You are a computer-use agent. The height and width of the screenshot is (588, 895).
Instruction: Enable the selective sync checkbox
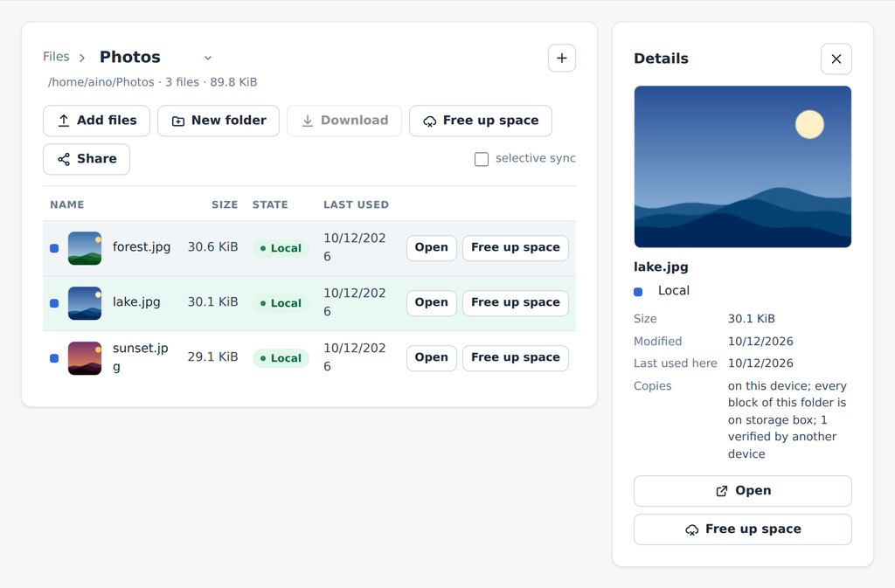coord(482,159)
